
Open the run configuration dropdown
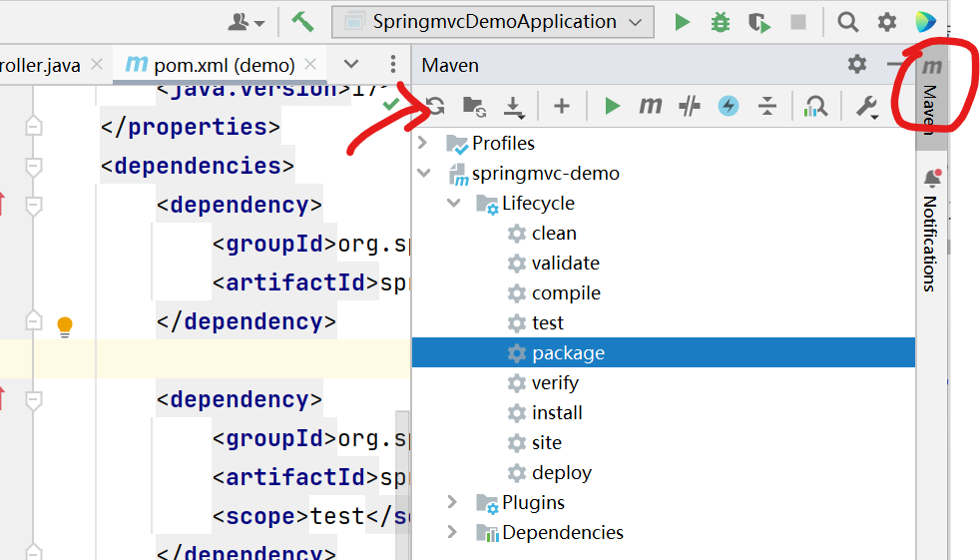[493, 22]
